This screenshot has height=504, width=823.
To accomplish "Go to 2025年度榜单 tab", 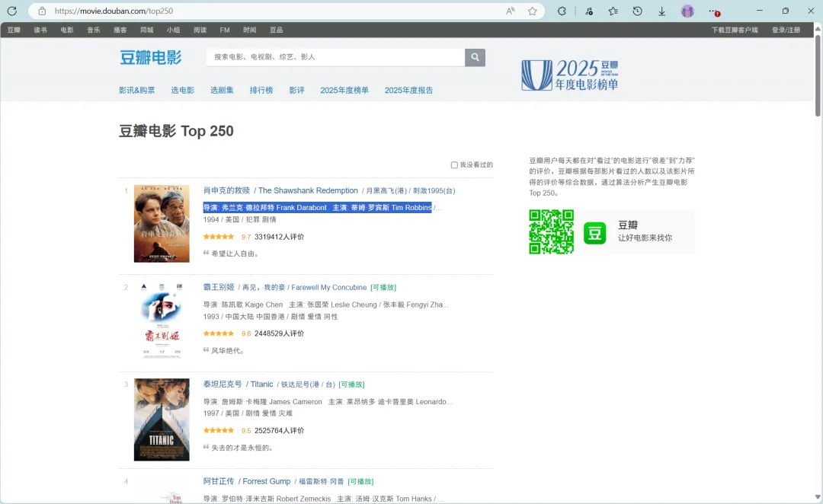I will point(344,90).
